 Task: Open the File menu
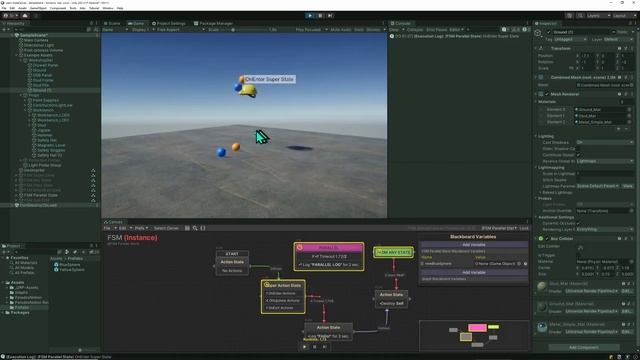click(4, 8)
